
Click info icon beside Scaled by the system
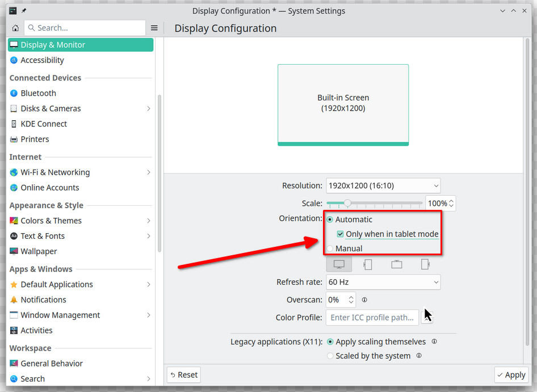tap(419, 356)
